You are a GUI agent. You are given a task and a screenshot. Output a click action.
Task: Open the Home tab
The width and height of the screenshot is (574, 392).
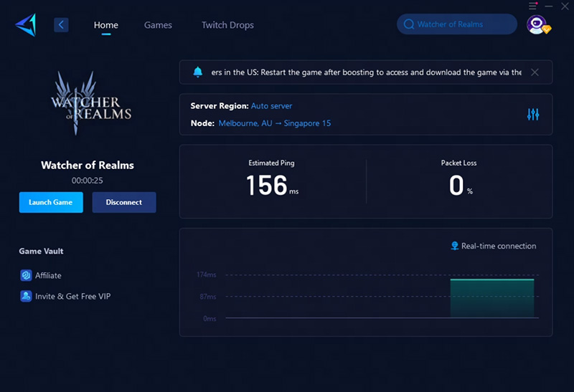pyautogui.click(x=105, y=25)
